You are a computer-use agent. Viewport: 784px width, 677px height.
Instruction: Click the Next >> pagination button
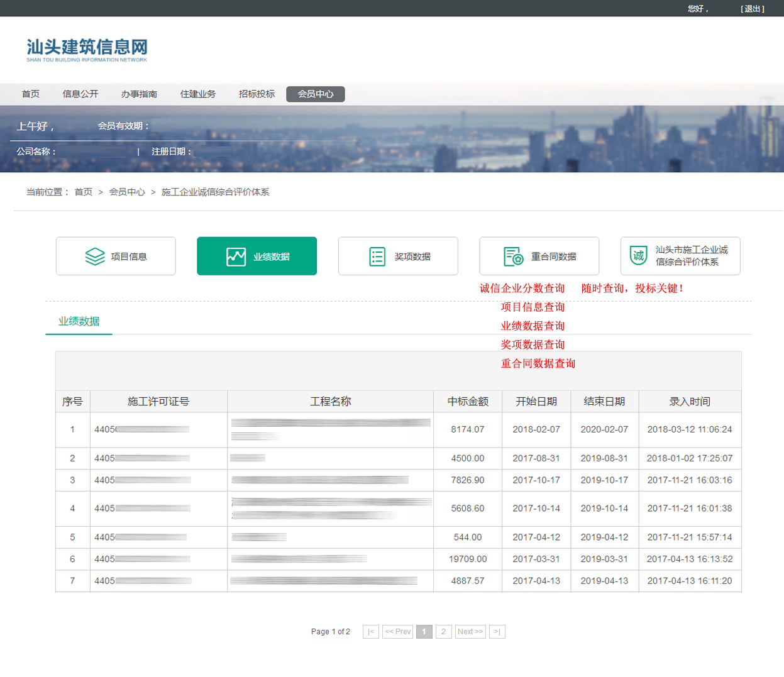pyautogui.click(x=470, y=632)
